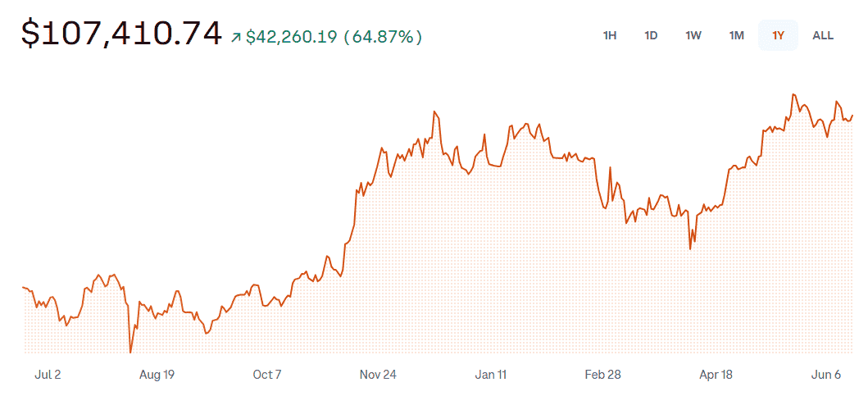Click the highest price peak on the chart
The height and width of the screenshot is (396, 868).
[793, 94]
